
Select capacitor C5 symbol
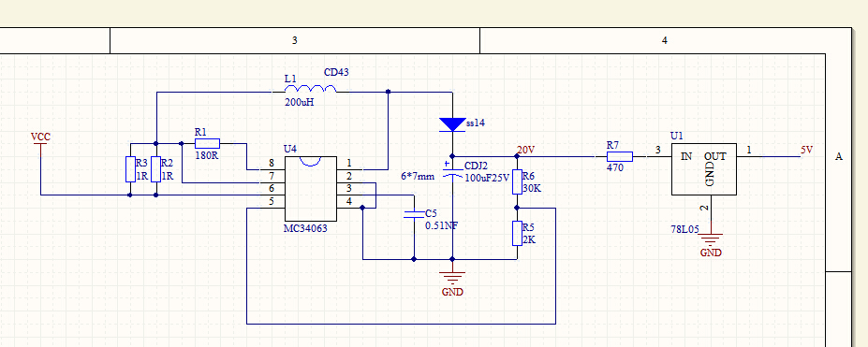[414, 214]
